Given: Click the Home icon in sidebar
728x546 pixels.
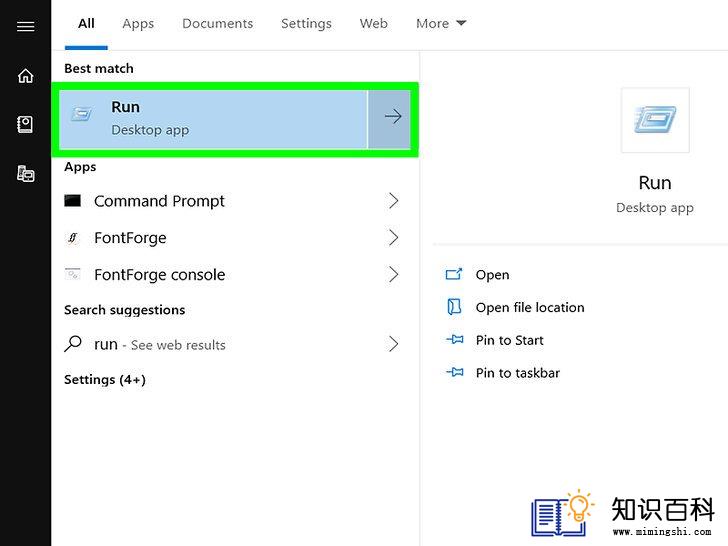Looking at the screenshot, I should (26, 76).
